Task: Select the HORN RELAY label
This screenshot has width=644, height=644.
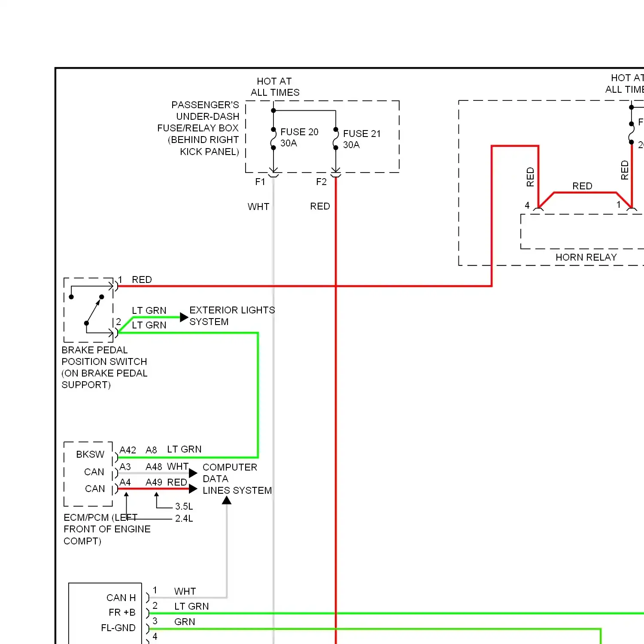Action: tap(586, 257)
